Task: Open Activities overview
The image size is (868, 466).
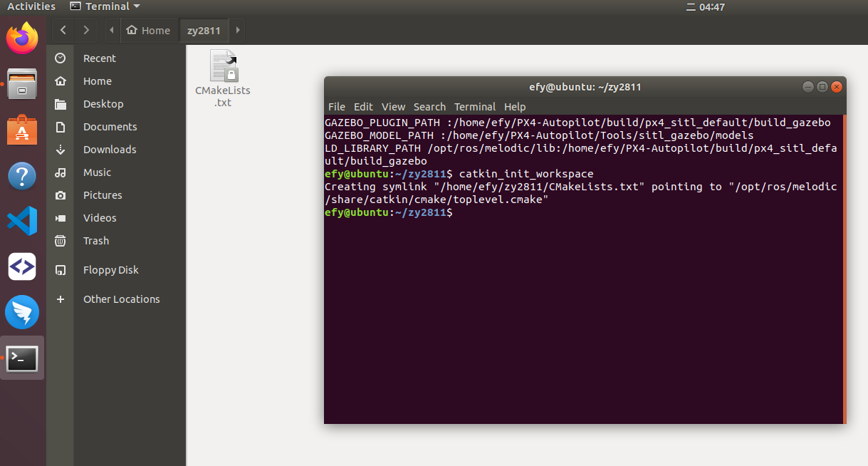Action: 31,6
